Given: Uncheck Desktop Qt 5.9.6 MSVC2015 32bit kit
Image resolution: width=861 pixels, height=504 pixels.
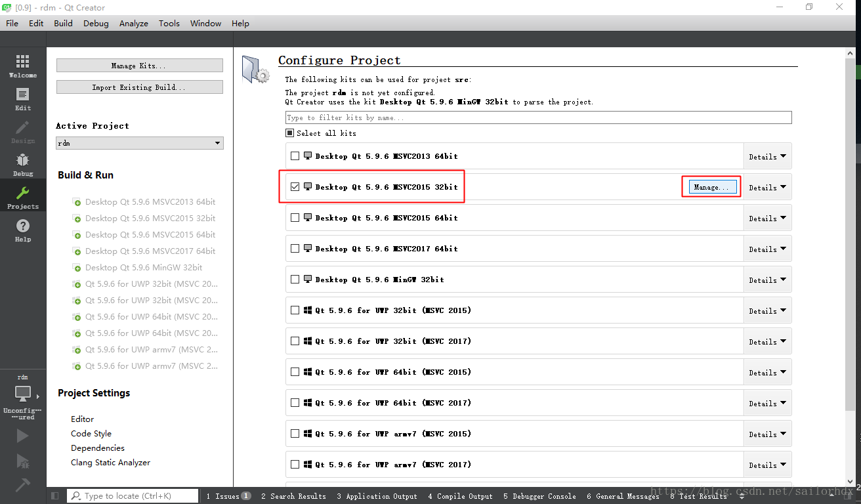Looking at the screenshot, I should point(295,187).
